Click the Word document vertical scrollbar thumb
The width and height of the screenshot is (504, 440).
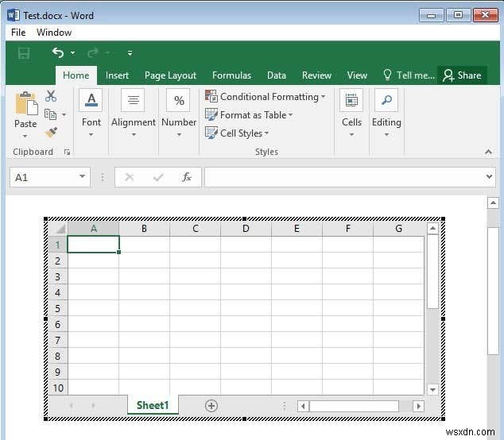coord(493,291)
